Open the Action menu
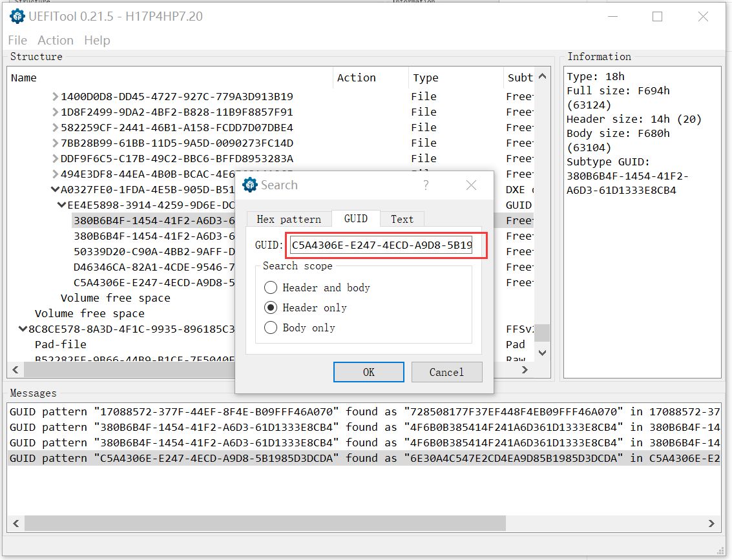Viewport: 732px width, 560px height. [x=56, y=40]
